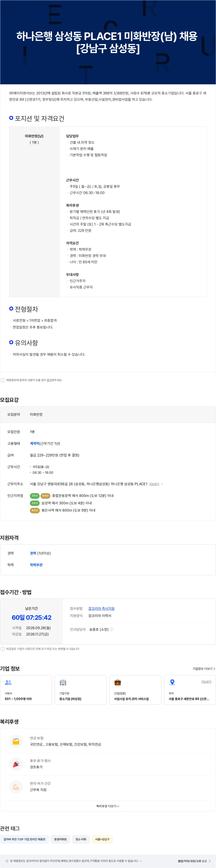Click the 포지션 및 자격요건 heading bullet icon
This screenshot has height=868, width=216.
11,118
